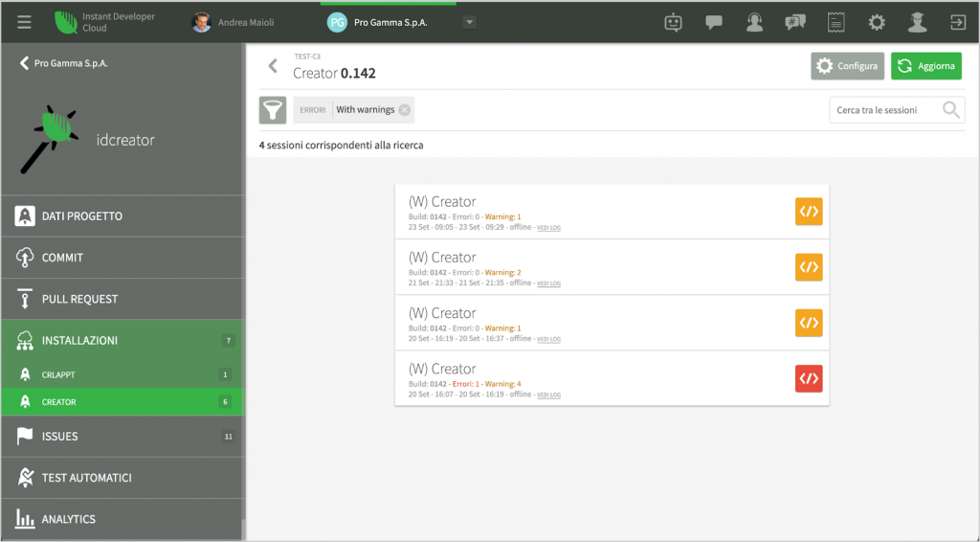Viewport: 980px width, 542px height.
Task: Open the filter funnel button
Action: tap(273, 110)
